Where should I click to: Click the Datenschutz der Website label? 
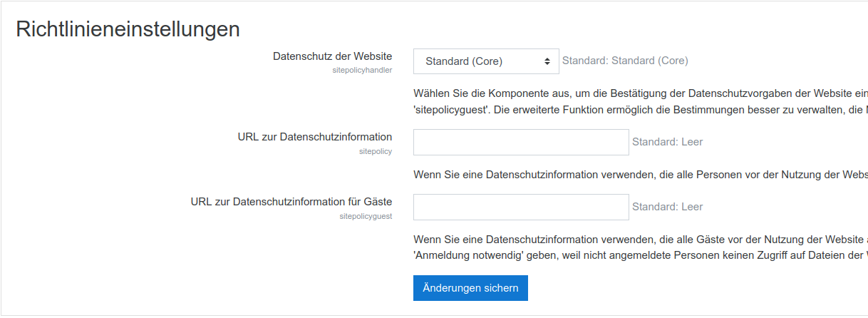point(332,56)
